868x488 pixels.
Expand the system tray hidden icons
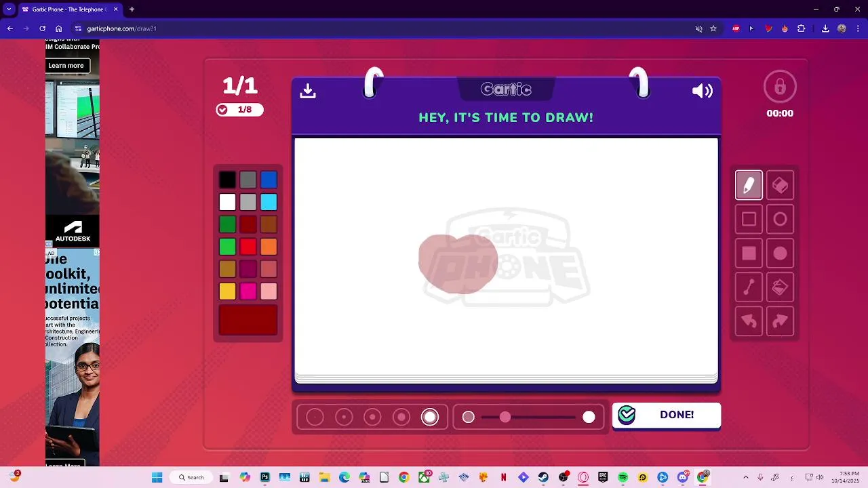[746, 477]
